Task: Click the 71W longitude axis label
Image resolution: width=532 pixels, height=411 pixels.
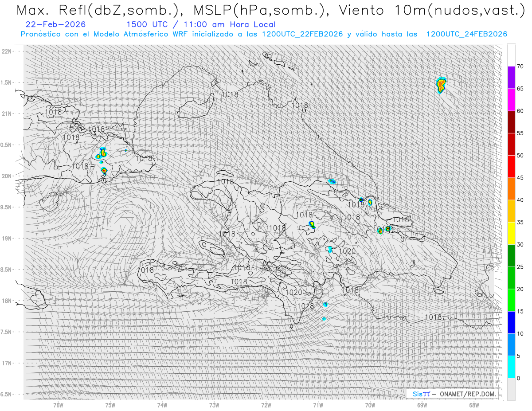Action: [318, 405]
